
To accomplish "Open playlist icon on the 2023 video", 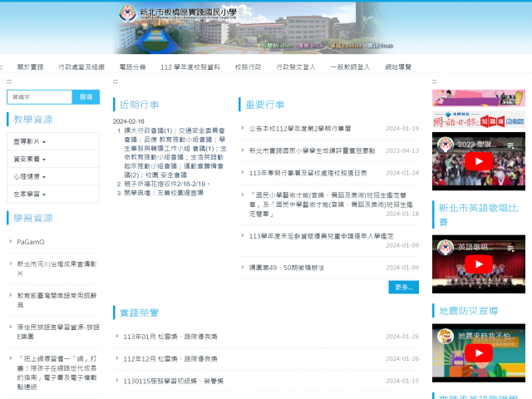I will pyautogui.click(x=510, y=145).
